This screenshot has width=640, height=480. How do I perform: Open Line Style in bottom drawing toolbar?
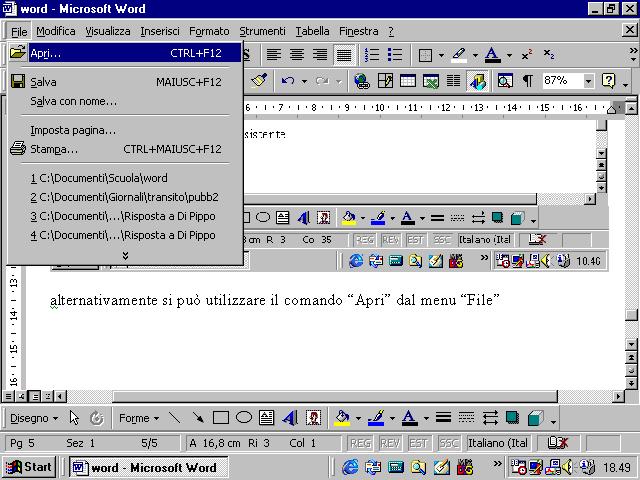click(x=443, y=418)
